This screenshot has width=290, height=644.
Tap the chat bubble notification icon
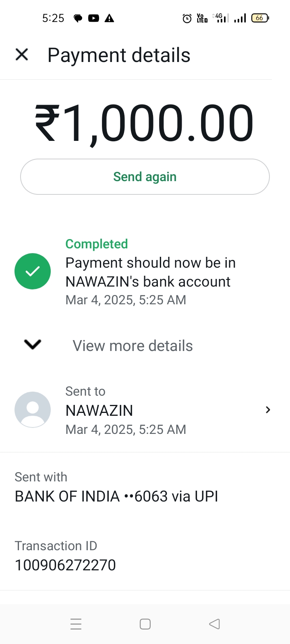[x=78, y=18]
